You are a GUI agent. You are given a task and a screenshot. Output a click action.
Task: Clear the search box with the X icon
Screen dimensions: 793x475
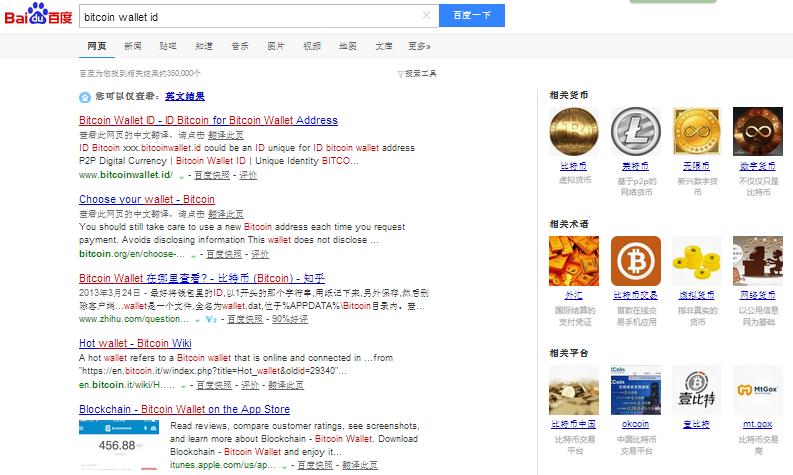coord(426,15)
